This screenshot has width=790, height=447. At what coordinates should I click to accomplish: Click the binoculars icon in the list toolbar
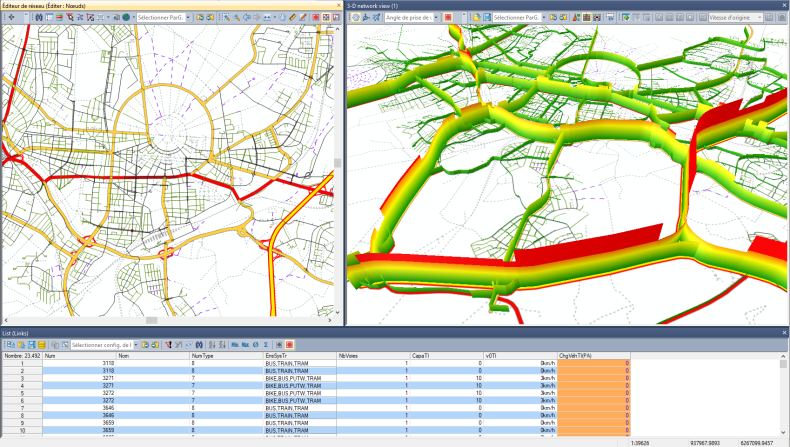199,344
